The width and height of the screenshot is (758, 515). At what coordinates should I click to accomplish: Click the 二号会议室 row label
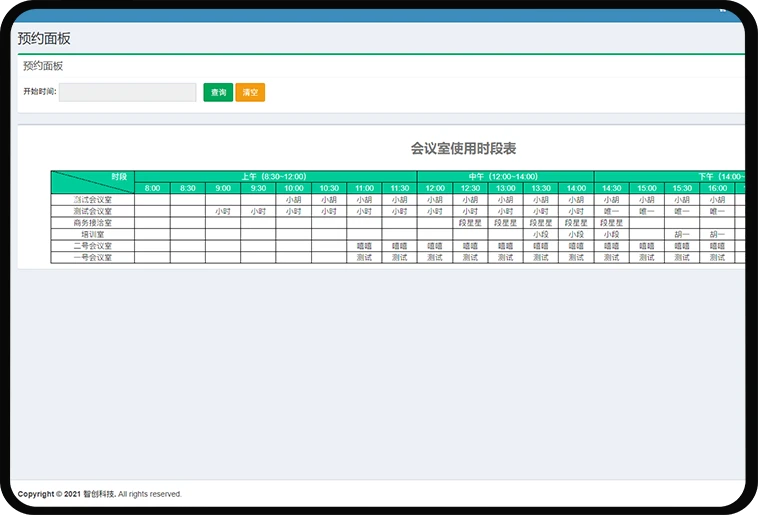92,246
